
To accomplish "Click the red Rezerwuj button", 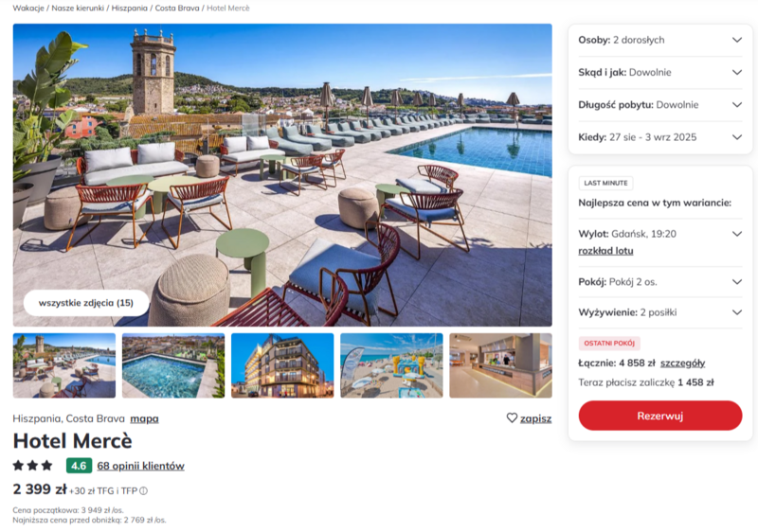I will 660,416.
